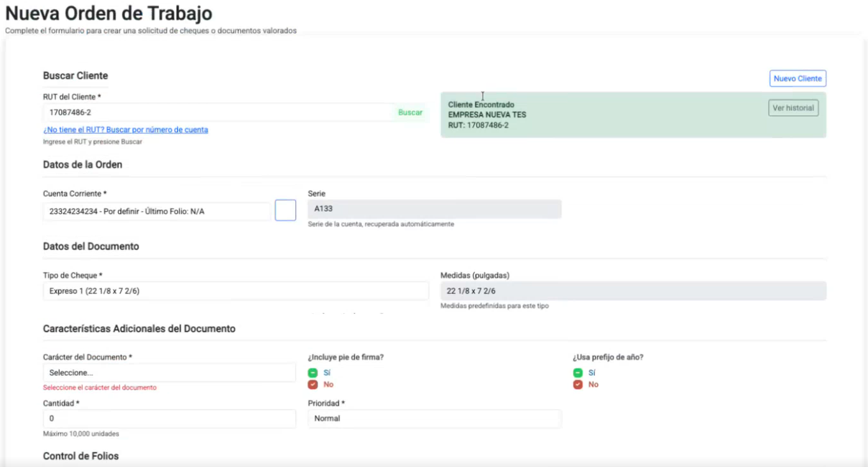Open Ver historial for the found client
Viewport: 868px width, 467px height.
pos(793,108)
